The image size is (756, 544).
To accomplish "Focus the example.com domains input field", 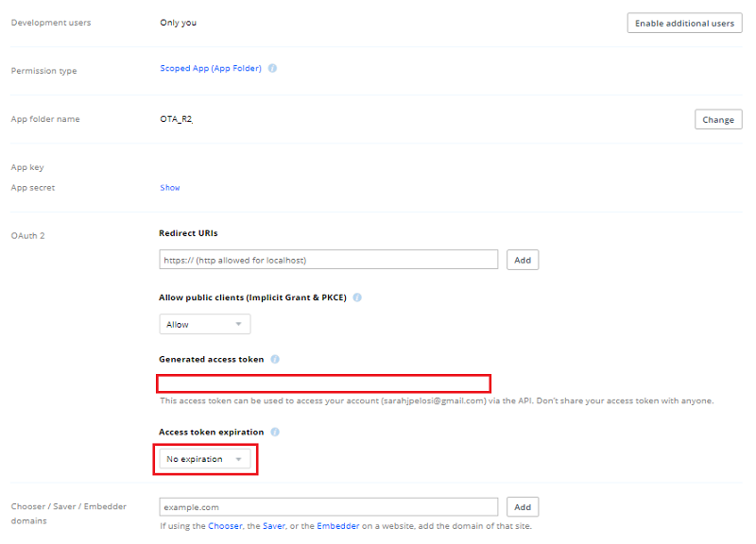I will 328,507.
